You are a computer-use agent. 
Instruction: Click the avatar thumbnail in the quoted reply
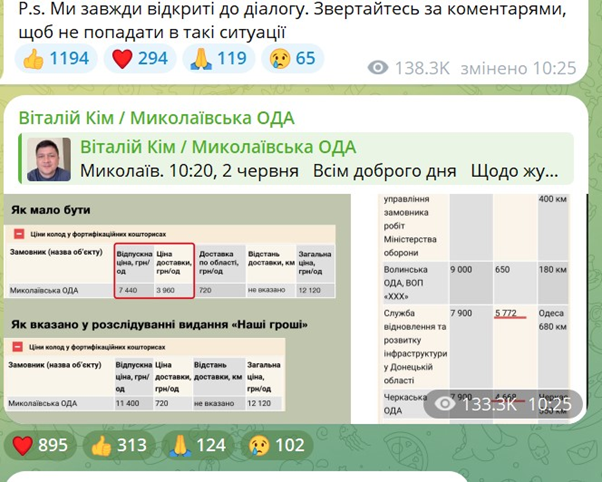coord(48,160)
